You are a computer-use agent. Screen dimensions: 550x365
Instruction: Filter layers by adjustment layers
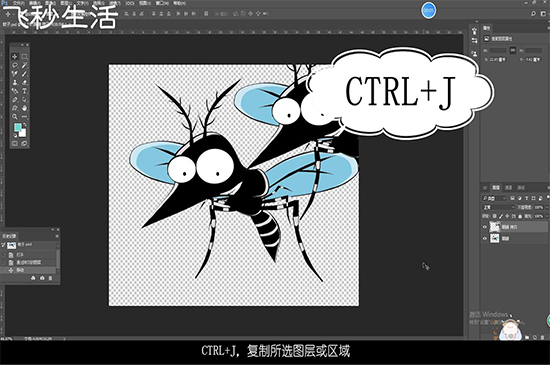pos(519,198)
